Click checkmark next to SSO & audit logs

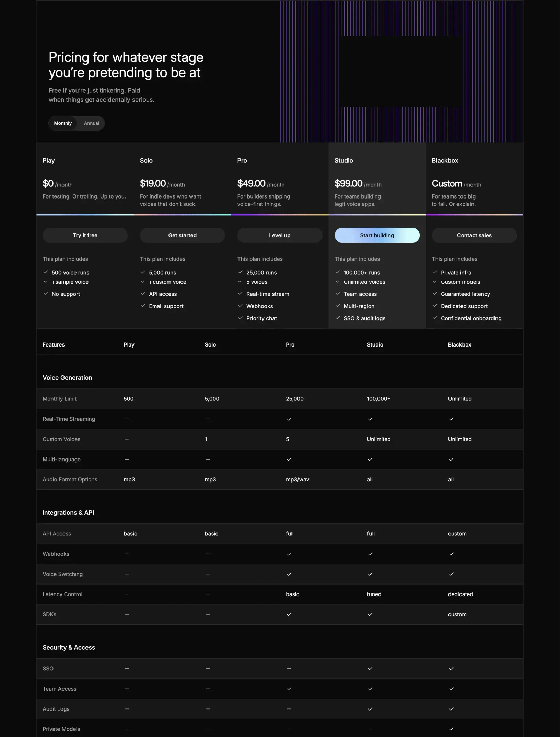pyautogui.click(x=338, y=318)
